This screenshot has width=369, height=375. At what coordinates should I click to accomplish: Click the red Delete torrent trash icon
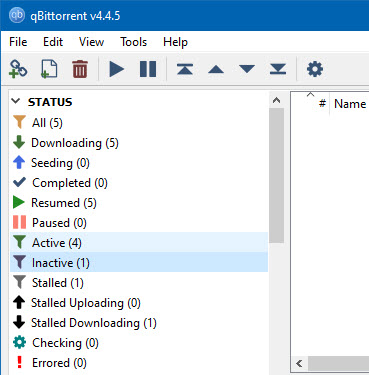[x=80, y=69]
